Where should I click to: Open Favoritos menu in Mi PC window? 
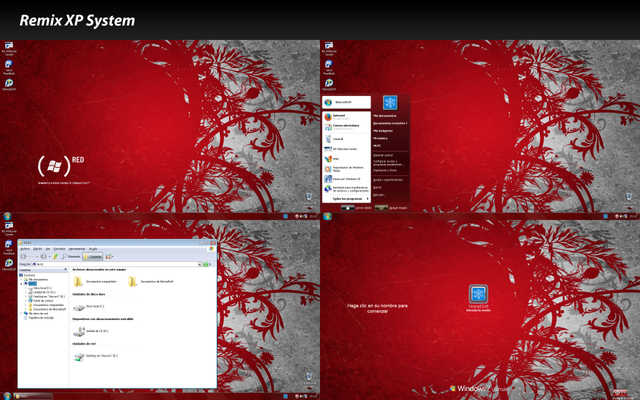(59, 249)
